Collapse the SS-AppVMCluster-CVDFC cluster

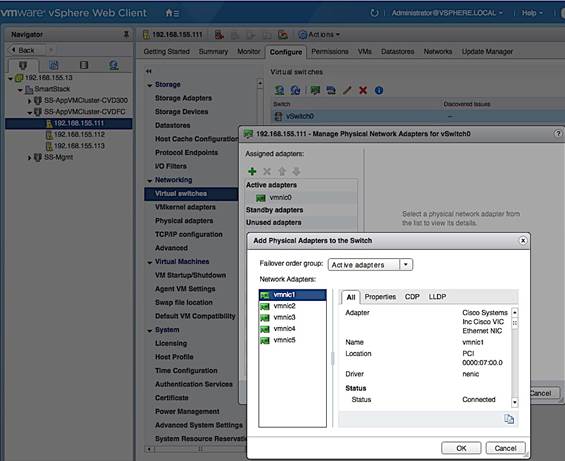tap(30, 112)
